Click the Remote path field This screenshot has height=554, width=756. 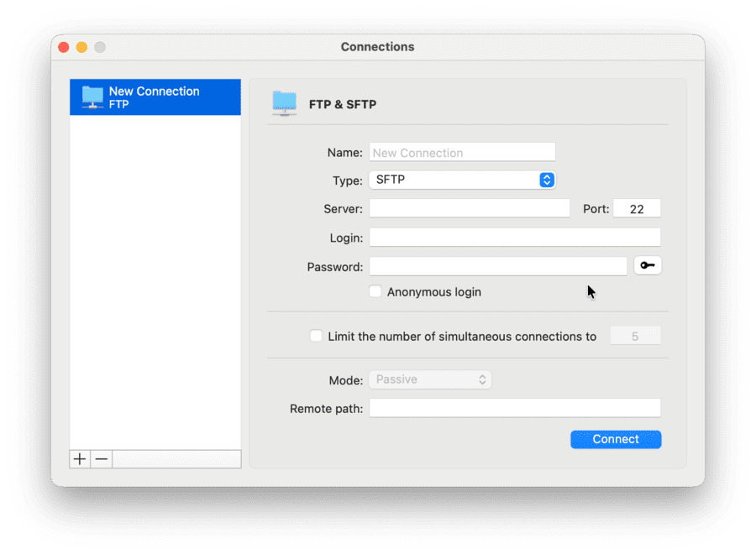coord(514,408)
